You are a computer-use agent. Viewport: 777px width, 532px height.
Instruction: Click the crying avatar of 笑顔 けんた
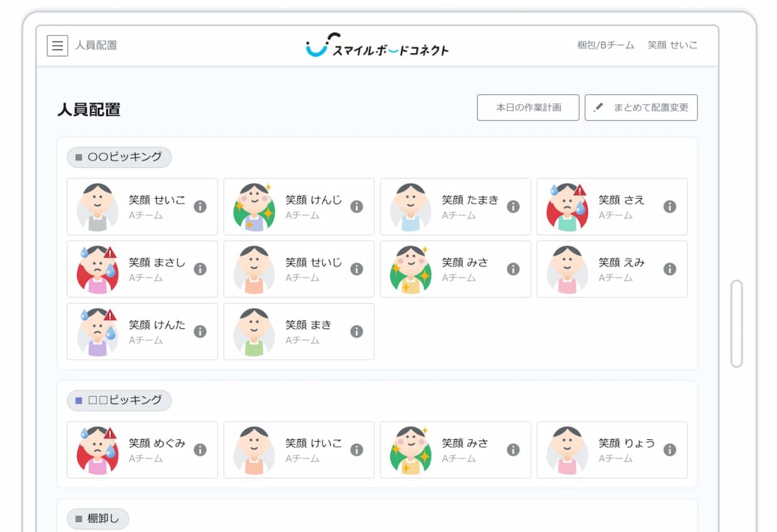(x=98, y=332)
